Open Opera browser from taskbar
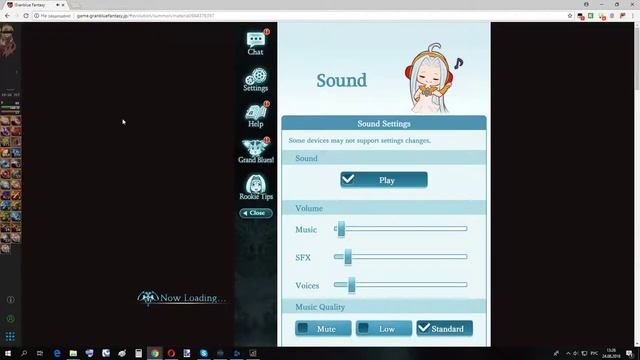The height and width of the screenshot is (360, 640). pyautogui.click(x=171, y=353)
